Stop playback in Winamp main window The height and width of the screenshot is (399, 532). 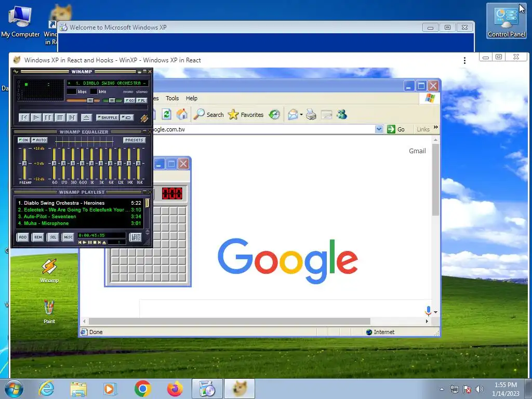60,118
